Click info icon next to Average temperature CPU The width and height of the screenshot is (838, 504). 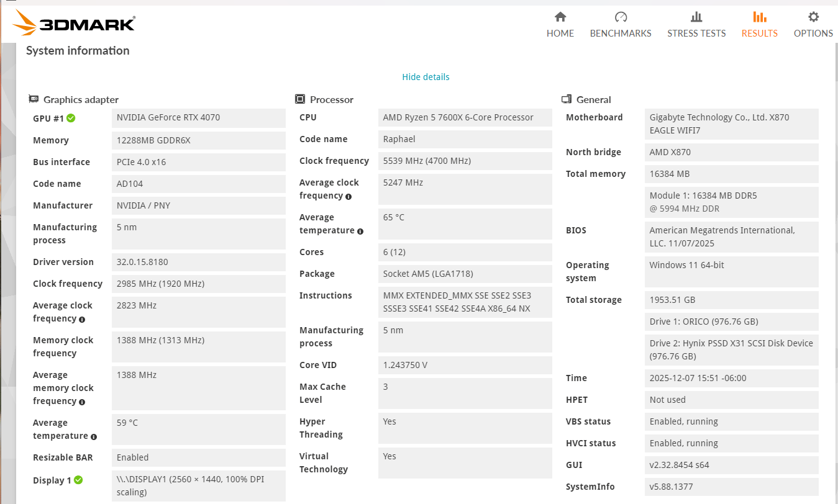click(x=360, y=231)
